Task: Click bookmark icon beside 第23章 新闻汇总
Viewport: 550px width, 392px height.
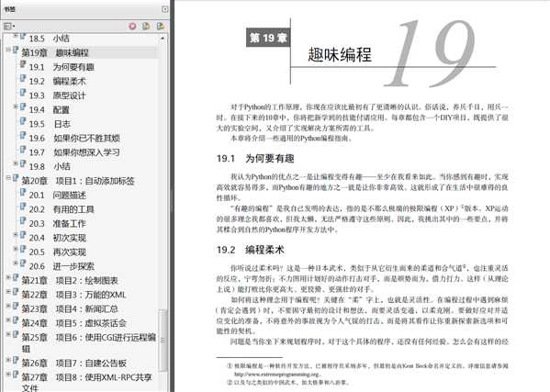Action: pyautogui.click(x=16, y=306)
